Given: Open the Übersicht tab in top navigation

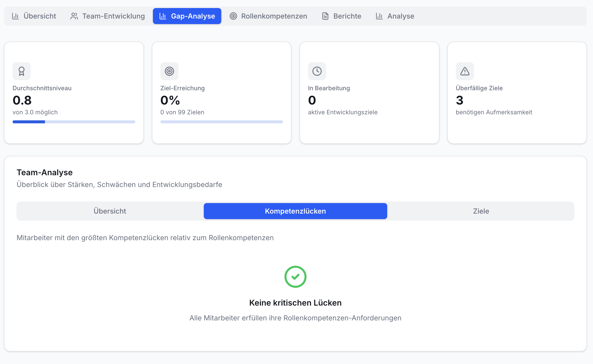Looking at the screenshot, I should point(34,16).
